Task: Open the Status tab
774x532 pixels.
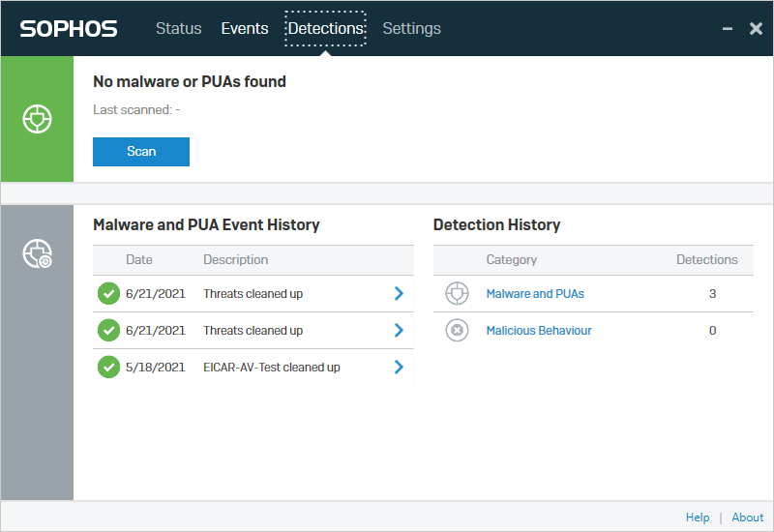Action: 179,29
